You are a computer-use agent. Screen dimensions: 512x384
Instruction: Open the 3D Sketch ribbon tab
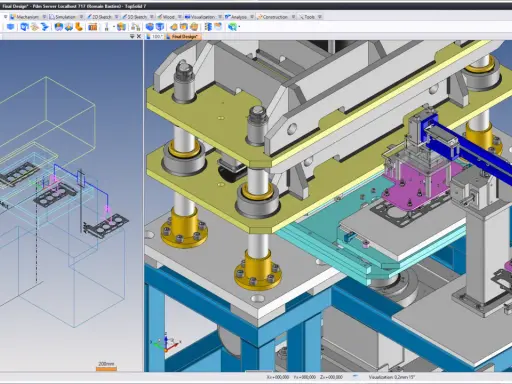tap(135, 17)
